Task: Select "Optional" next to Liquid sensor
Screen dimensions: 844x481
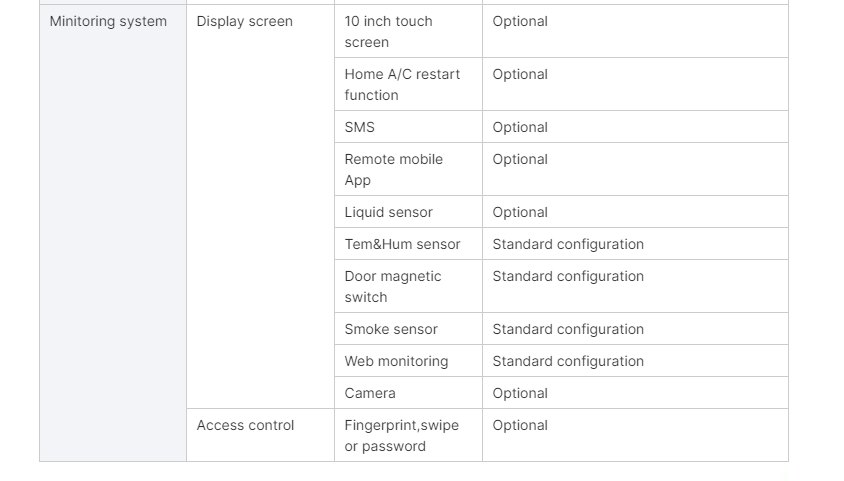Action: click(520, 212)
